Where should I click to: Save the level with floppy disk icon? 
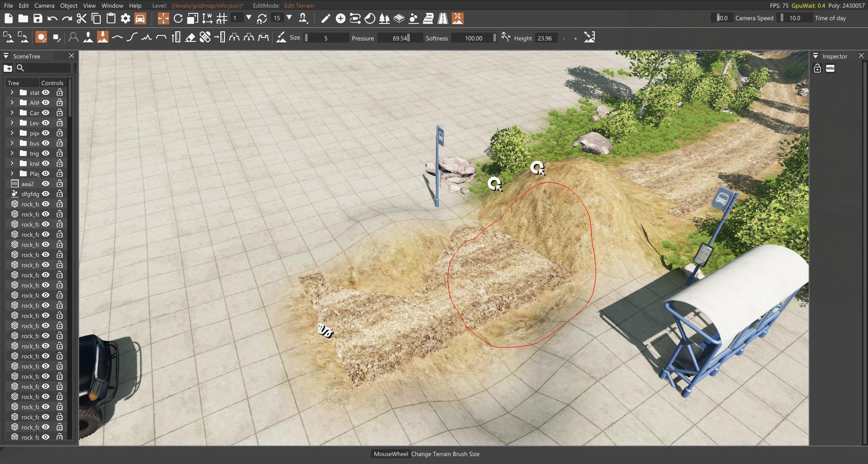(x=38, y=18)
